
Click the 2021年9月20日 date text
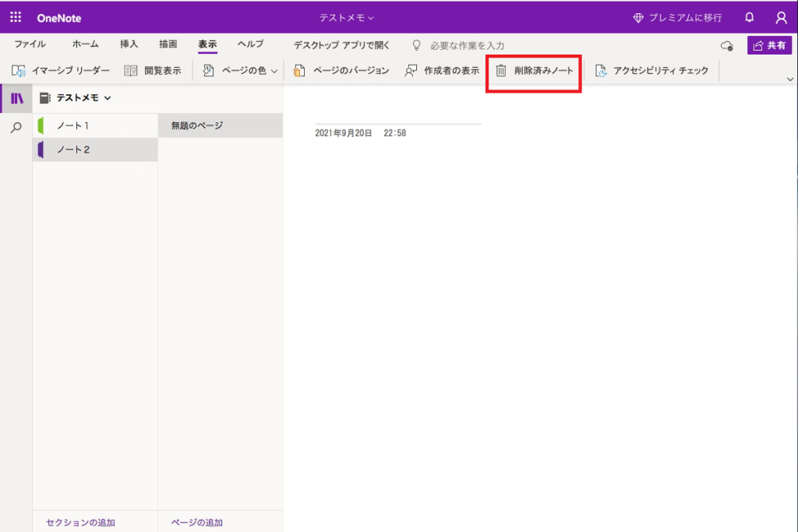tap(344, 133)
